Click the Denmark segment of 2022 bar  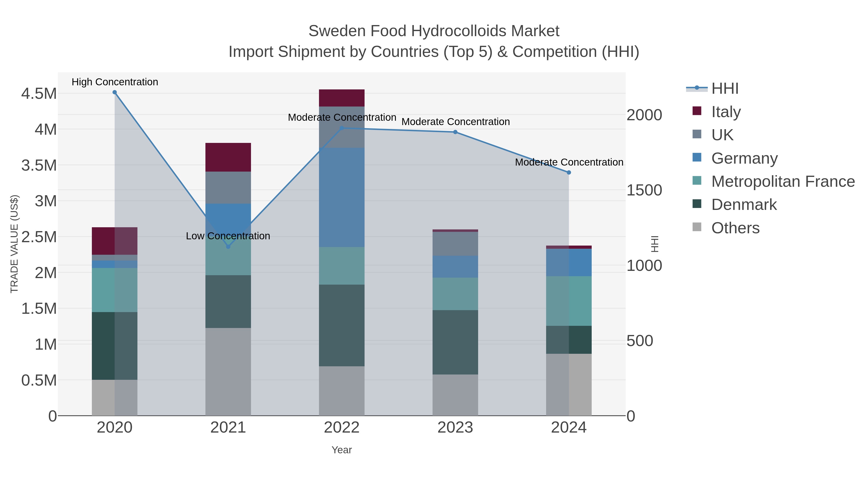tap(342, 326)
